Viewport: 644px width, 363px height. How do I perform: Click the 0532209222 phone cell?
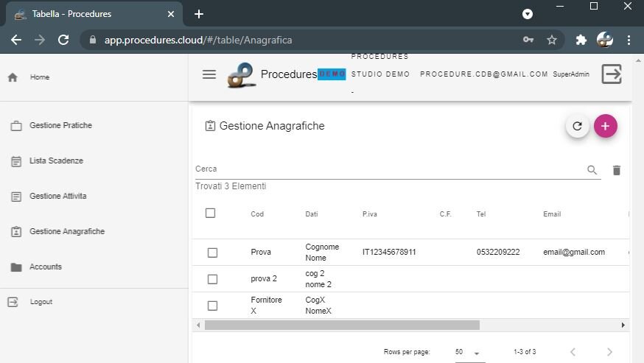[x=498, y=252]
